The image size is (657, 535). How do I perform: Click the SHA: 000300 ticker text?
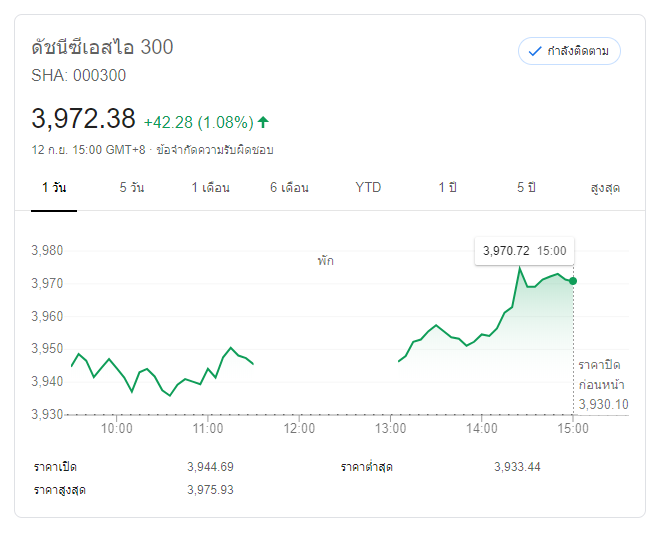[x=79, y=75]
